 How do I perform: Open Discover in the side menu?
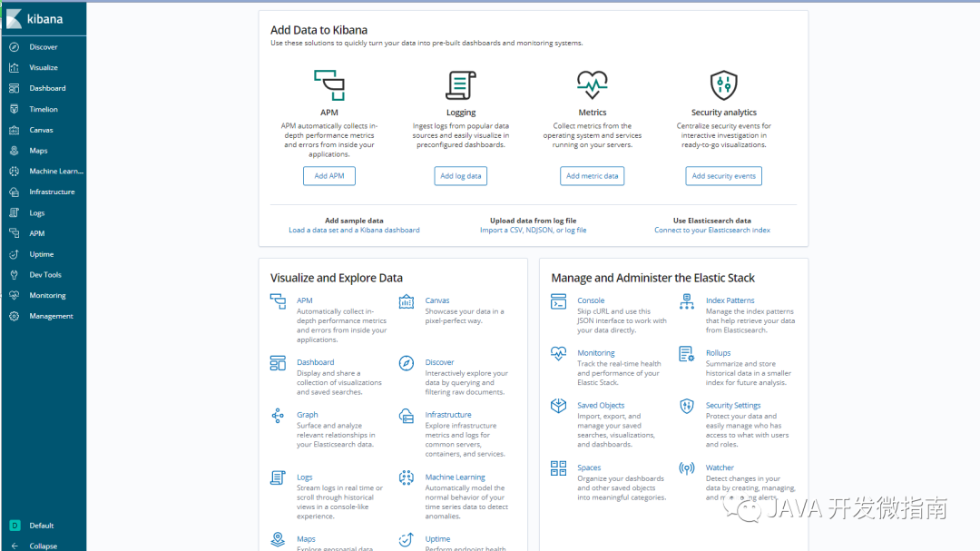click(x=44, y=47)
